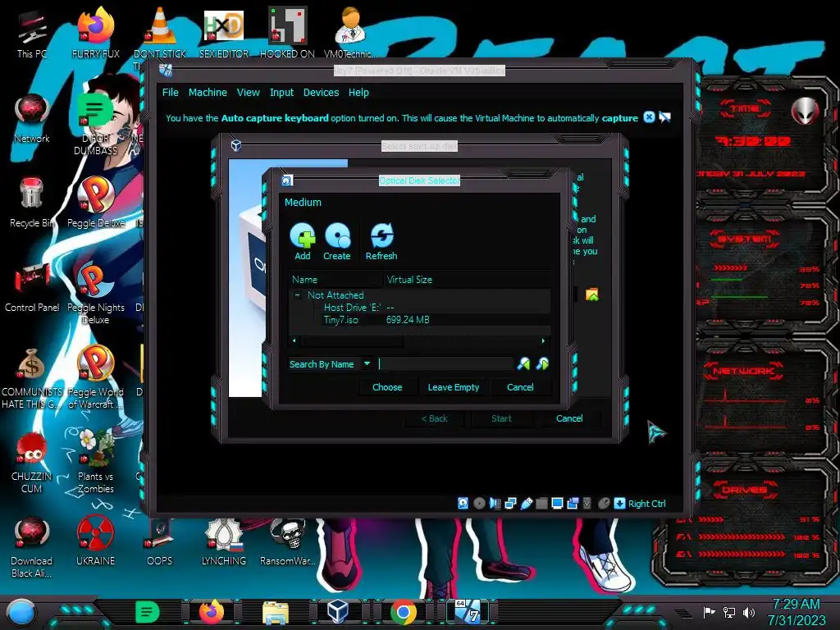Click the volume speaker tray icon
This screenshot has width=840, height=630.
pos(750,612)
